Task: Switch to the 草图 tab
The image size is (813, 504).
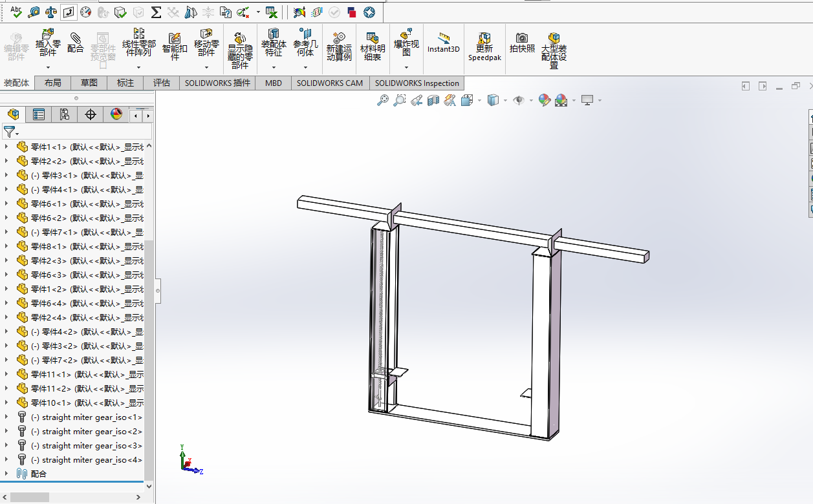Action: [89, 83]
